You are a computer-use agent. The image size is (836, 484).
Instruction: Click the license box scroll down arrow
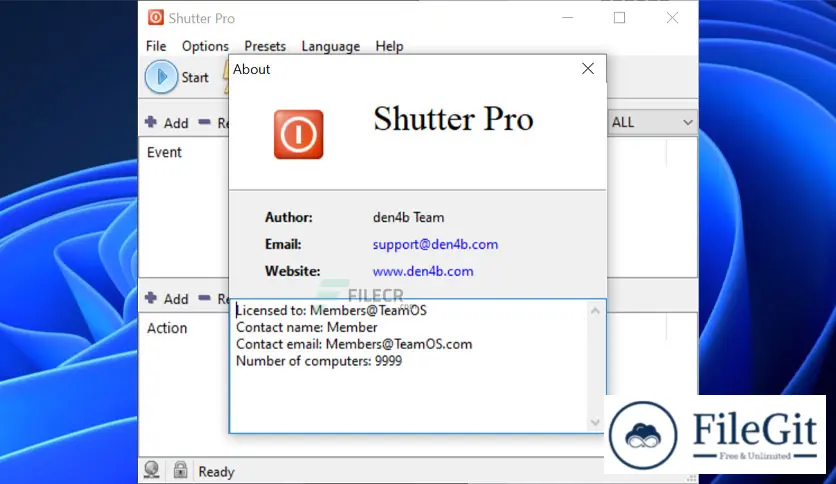(595, 423)
